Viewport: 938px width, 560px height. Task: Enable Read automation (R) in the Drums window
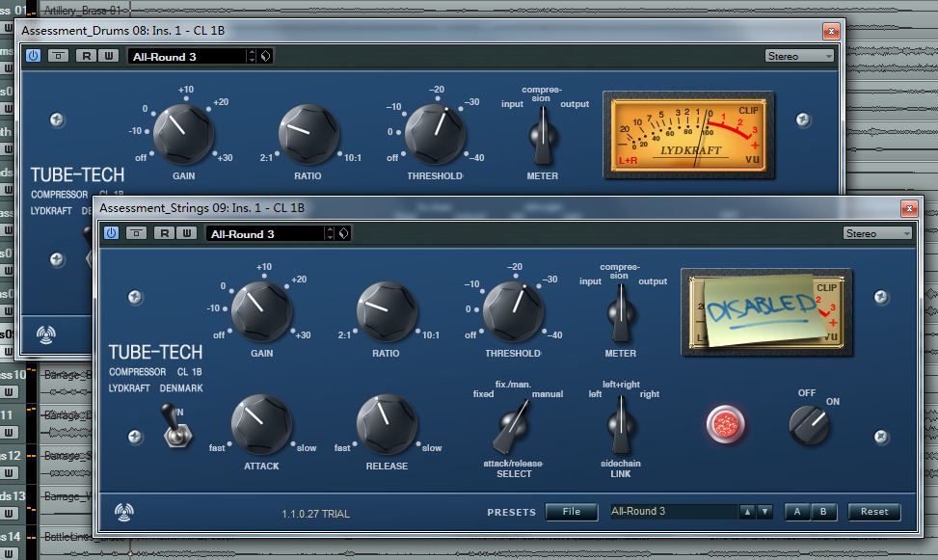[86, 56]
